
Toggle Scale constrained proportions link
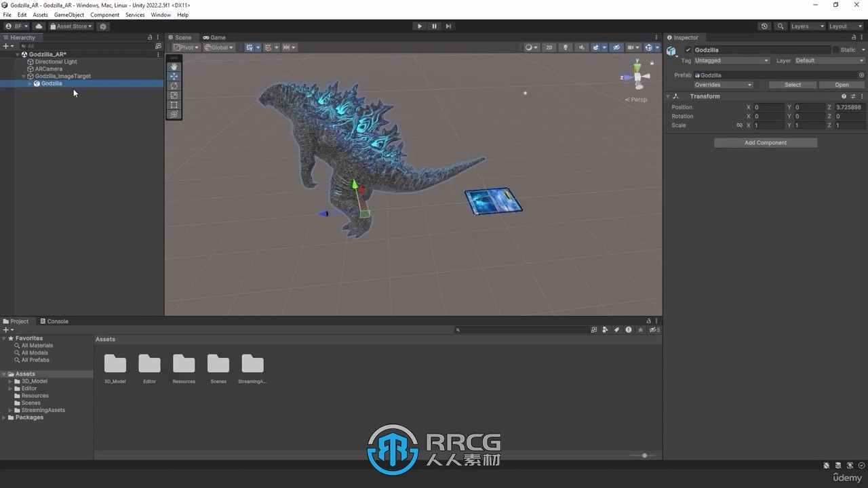coord(739,125)
